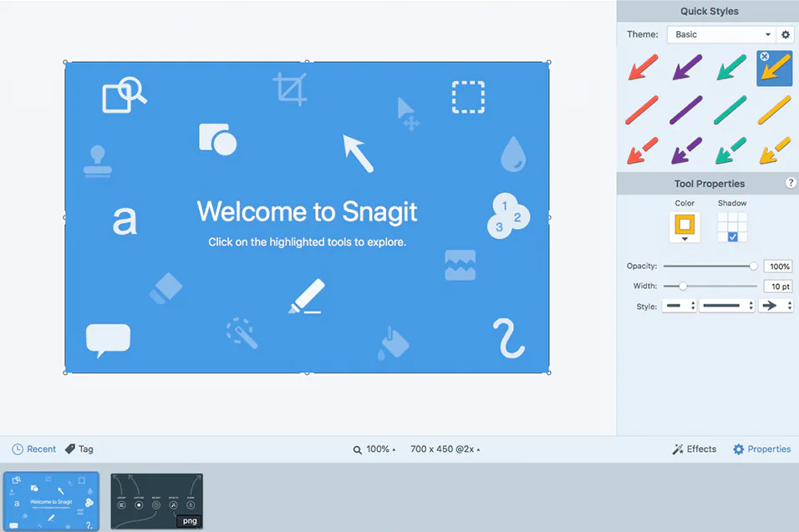Click the Recent tab in the bottom bar
Viewport: 799px width, 532px height.
pos(33,448)
